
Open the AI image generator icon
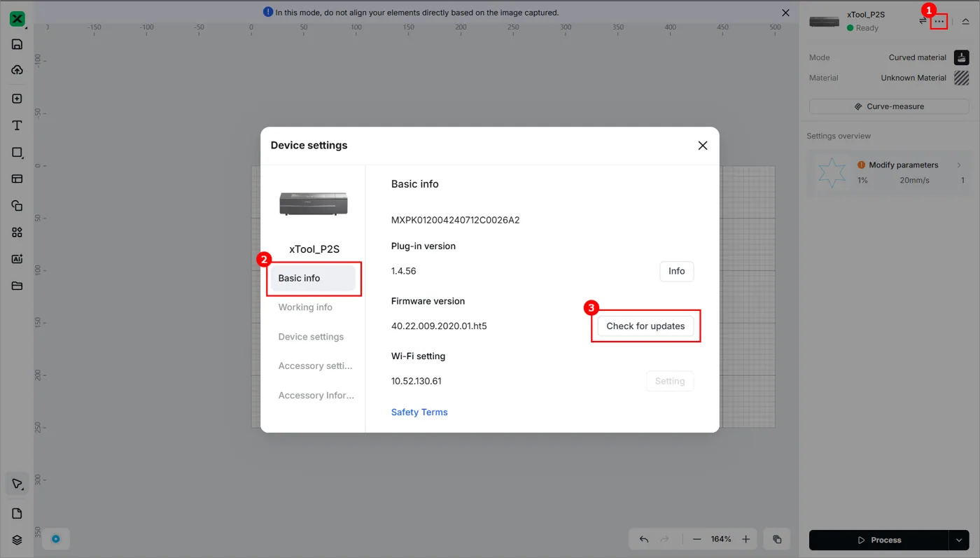[17, 258]
